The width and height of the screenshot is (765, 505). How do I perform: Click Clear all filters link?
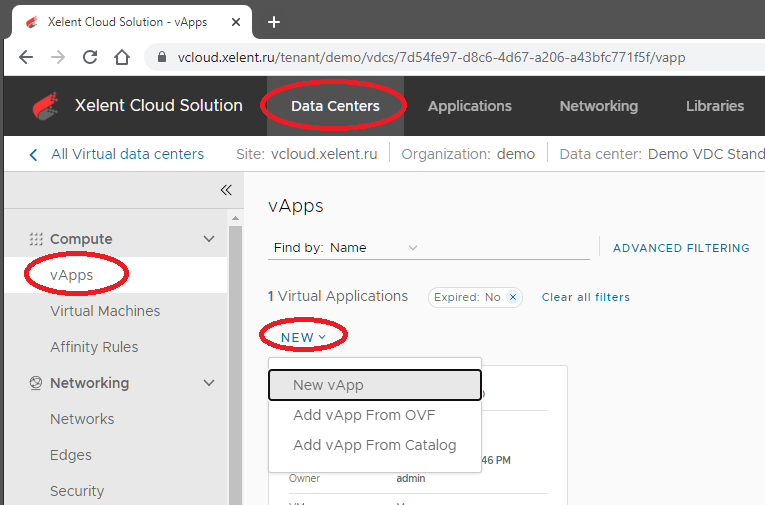tap(585, 297)
